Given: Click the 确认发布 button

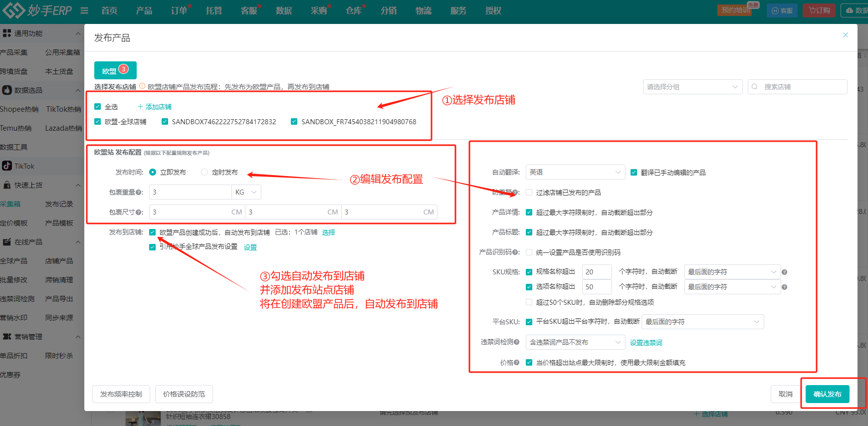Looking at the screenshot, I should pos(828,394).
